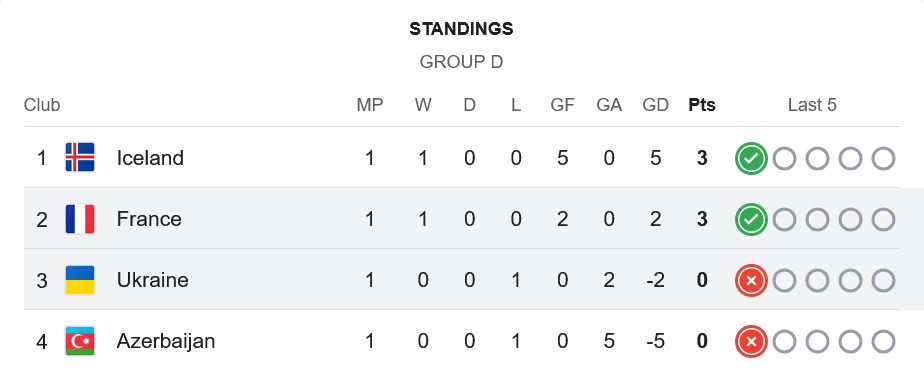924x388 pixels.
Task: Select Iceland's last empty match circle
Action: (883, 159)
